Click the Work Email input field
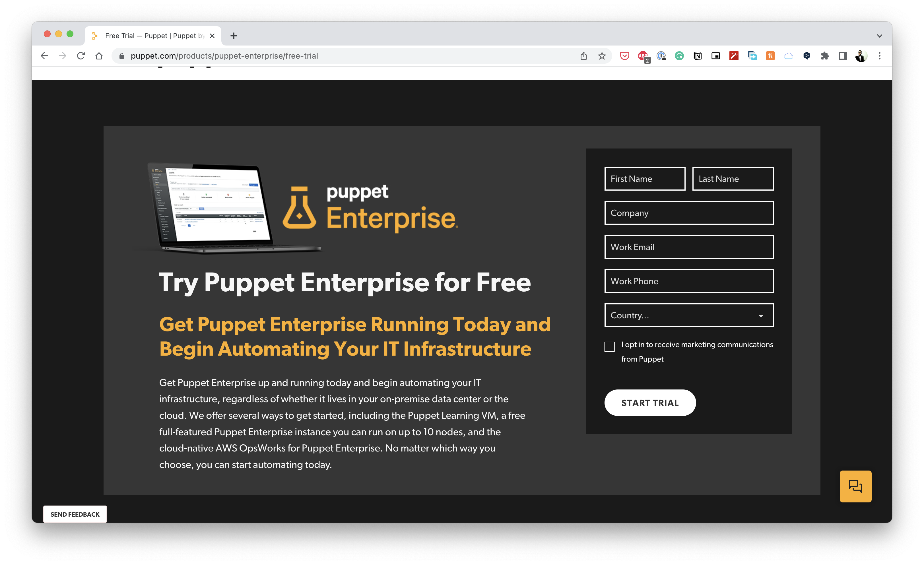Viewport: 924px width, 565px height. tap(688, 247)
